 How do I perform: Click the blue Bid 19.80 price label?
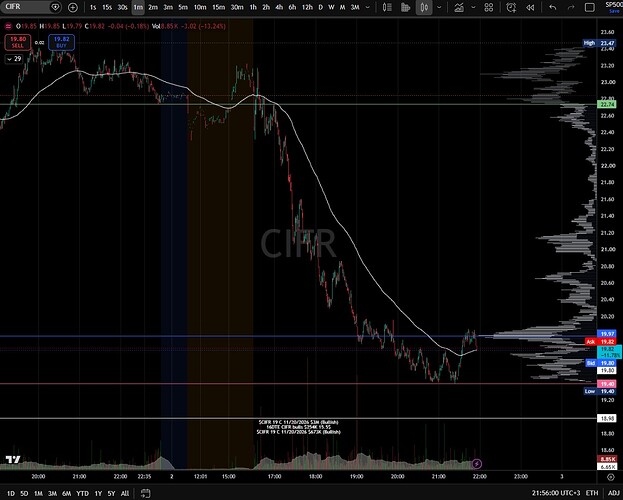(x=601, y=363)
